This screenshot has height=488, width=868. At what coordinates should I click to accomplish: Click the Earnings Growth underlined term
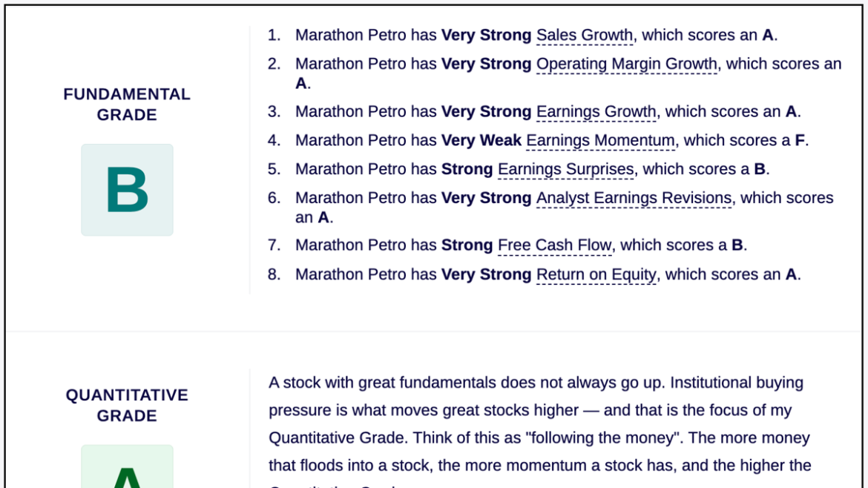click(596, 112)
